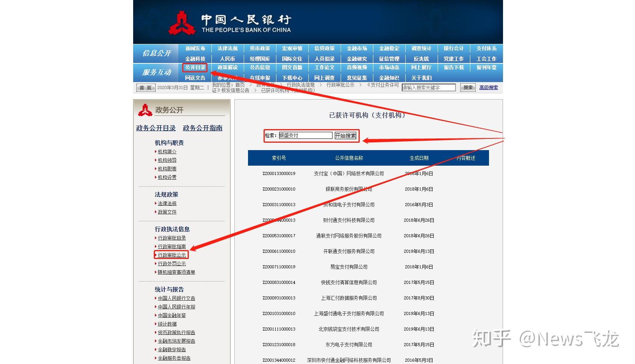Open 北京钱袋宝支付技术有限公司 entry
The image size is (635, 364).
(349, 329)
